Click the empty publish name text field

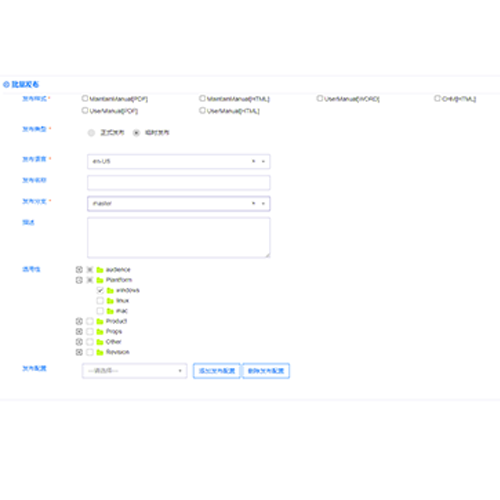pos(179,183)
